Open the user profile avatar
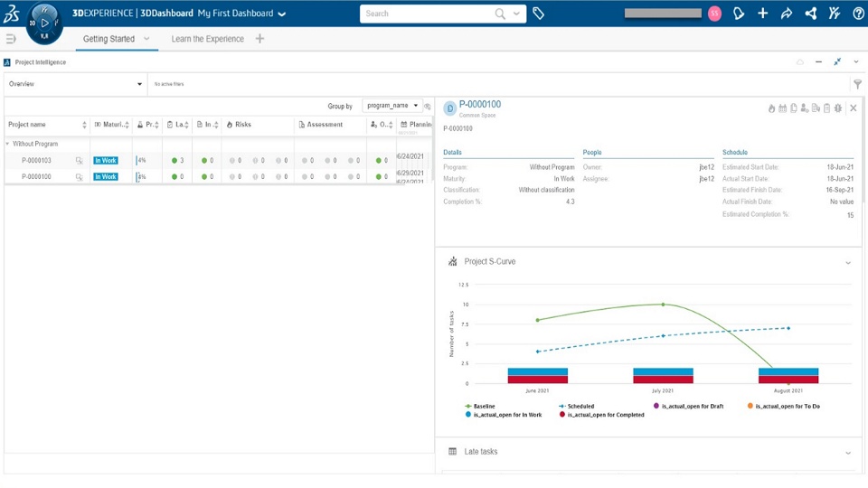Image resolution: width=868 pixels, height=488 pixels. point(714,14)
